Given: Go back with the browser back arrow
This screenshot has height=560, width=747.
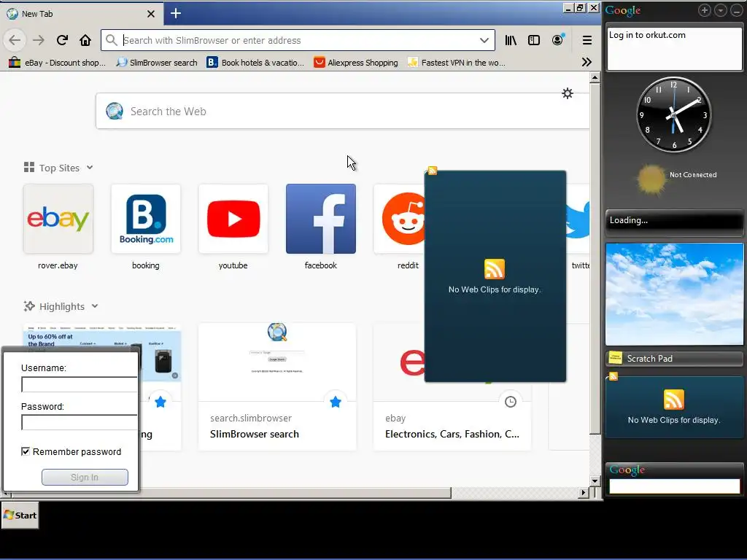Looking at the screenshot, I should coord(15,41).
